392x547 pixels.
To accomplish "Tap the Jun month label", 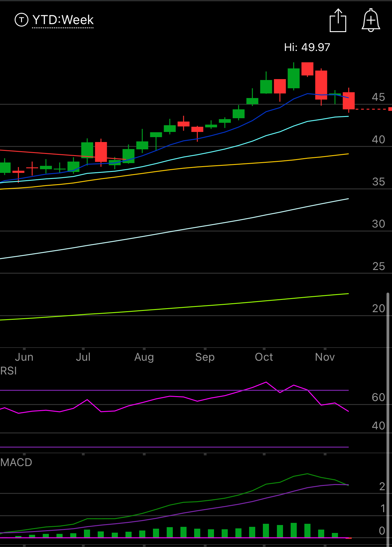I will pos(24,357).
